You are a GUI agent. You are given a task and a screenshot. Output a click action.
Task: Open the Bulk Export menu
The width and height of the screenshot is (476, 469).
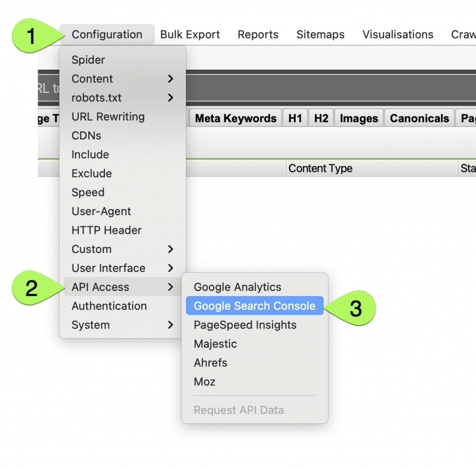click(190, 34)
